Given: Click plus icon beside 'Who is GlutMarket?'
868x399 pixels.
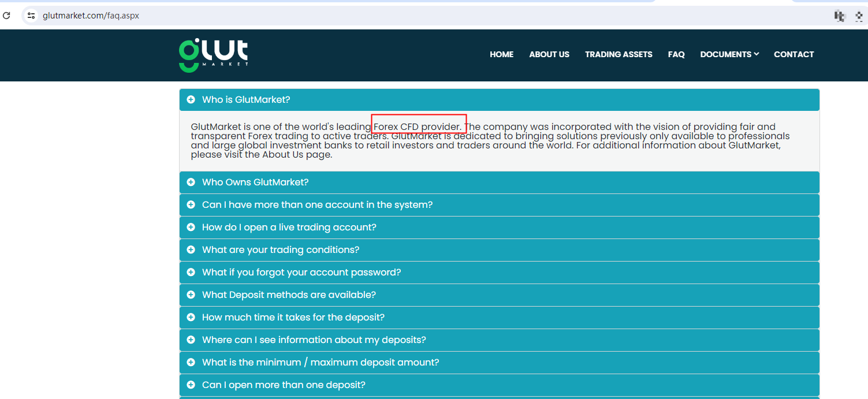Looking at the screenshot, I should [x=191, y=100].
